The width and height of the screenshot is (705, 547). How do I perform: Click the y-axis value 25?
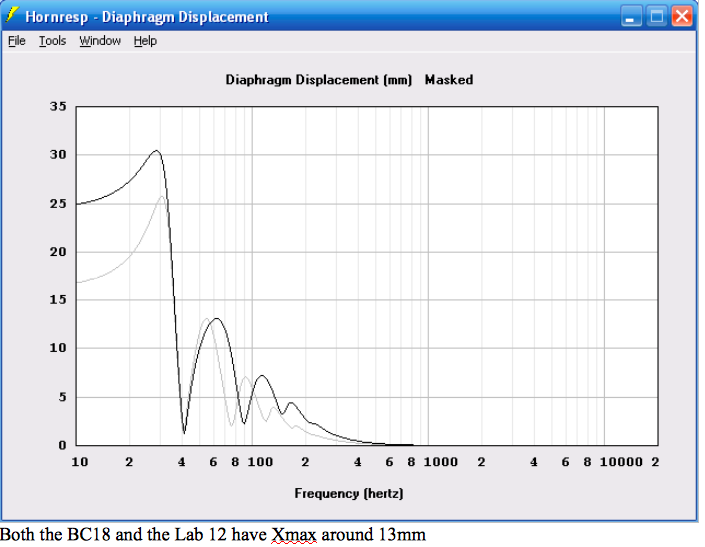pos(58,204)
